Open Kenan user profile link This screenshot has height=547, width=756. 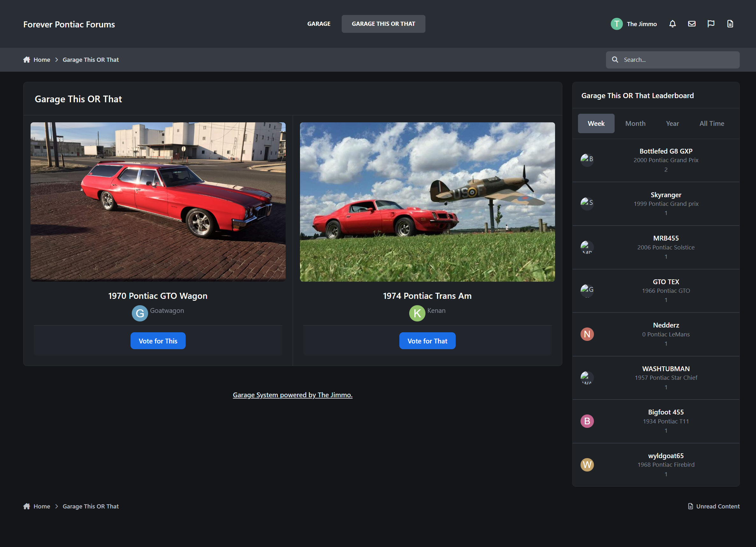pos(436,311)
